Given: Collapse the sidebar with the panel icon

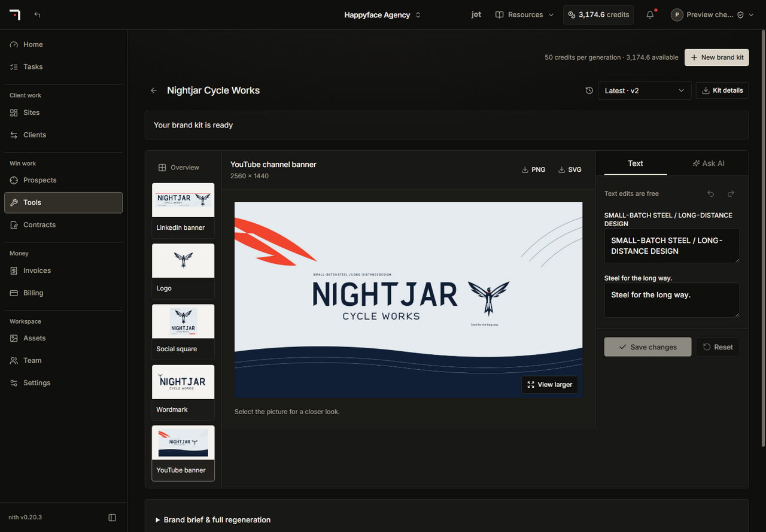Looking at the screenshot, I should click(x=112, y=517).
